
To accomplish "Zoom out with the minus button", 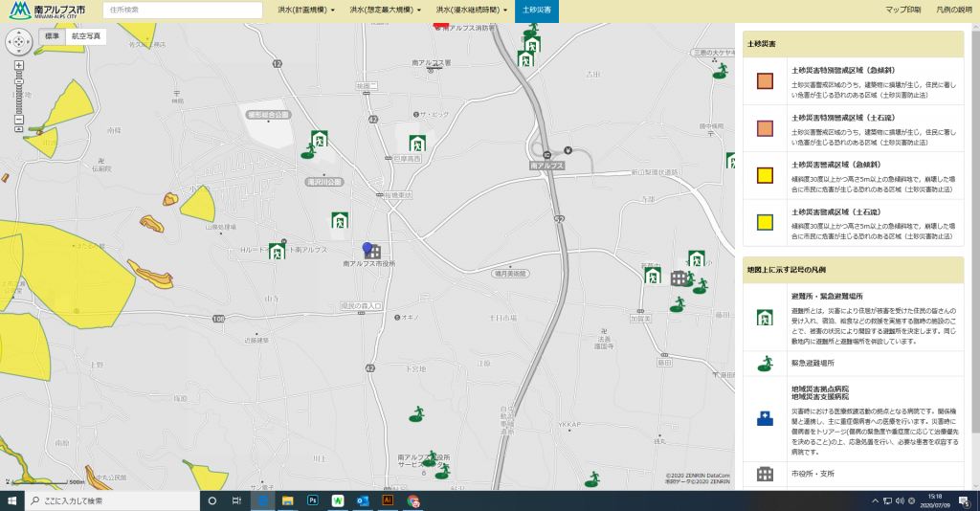I will point(18,121).
